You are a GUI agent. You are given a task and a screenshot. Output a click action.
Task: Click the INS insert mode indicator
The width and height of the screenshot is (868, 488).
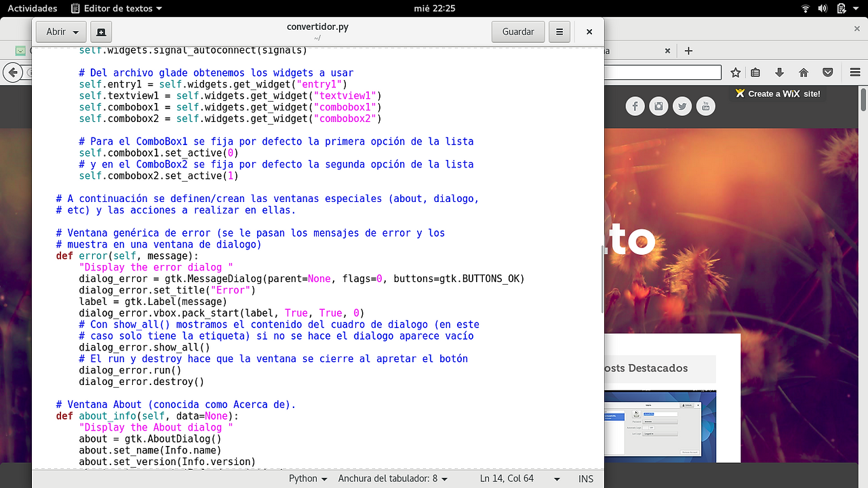(x=586, y=479)
